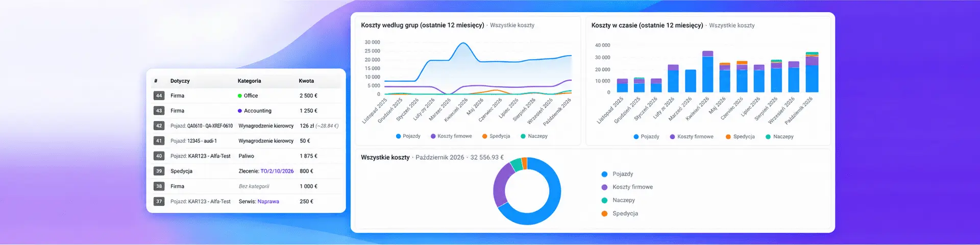
Task: Click the teal Naczepy donut segment
Action: pyautogui.click(x=517, y=164)
